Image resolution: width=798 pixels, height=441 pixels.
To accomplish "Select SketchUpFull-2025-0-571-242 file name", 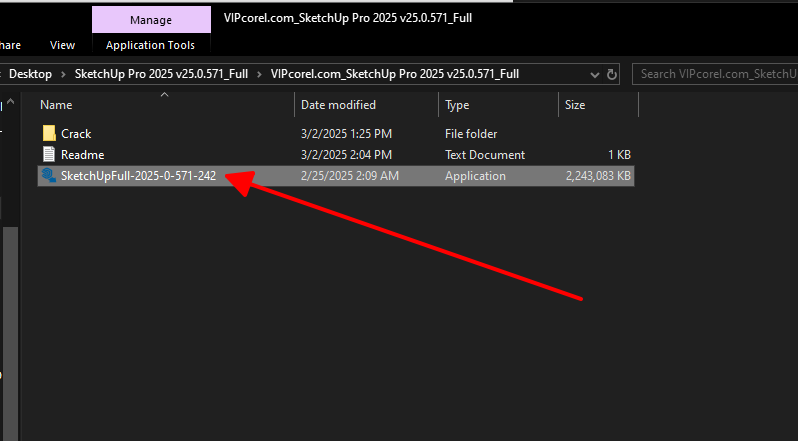I will [x=138, y=176].
